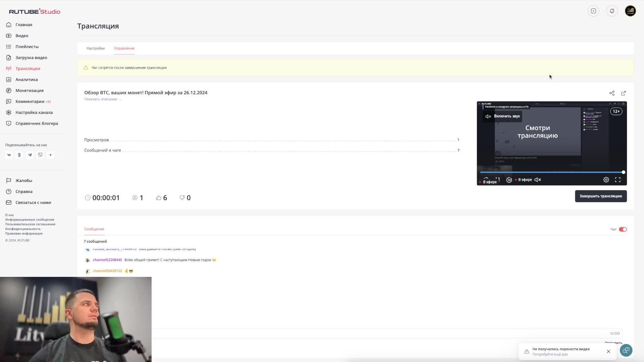Click the Просмотров statistic row
This screenshot has height=362, width=644.
[272, 140]
